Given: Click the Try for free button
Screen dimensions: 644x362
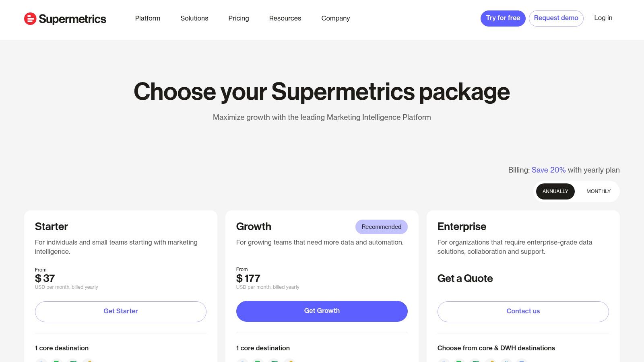Looking at the screenshot, I should [503, 18].
